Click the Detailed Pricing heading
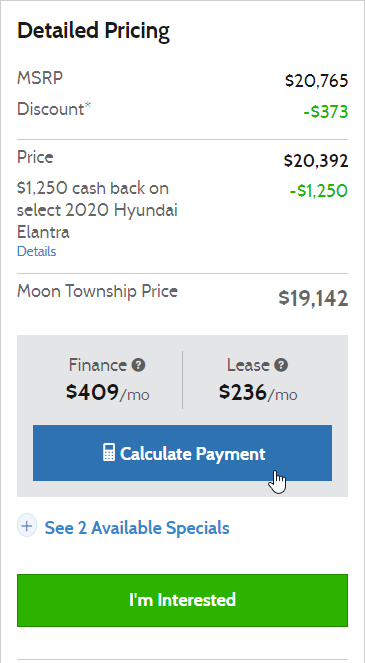This screenshot has height=663, width=365. click(x=93, y=31)
